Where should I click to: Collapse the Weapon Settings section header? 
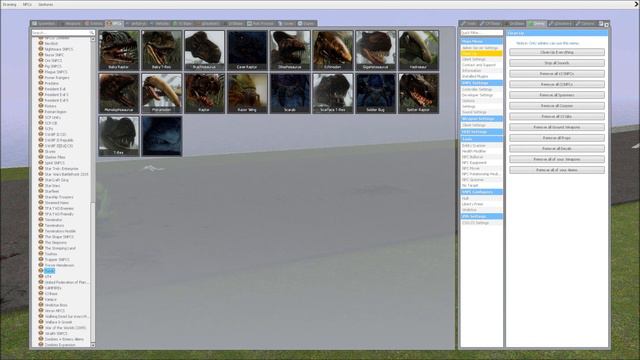tap(481, 119)
